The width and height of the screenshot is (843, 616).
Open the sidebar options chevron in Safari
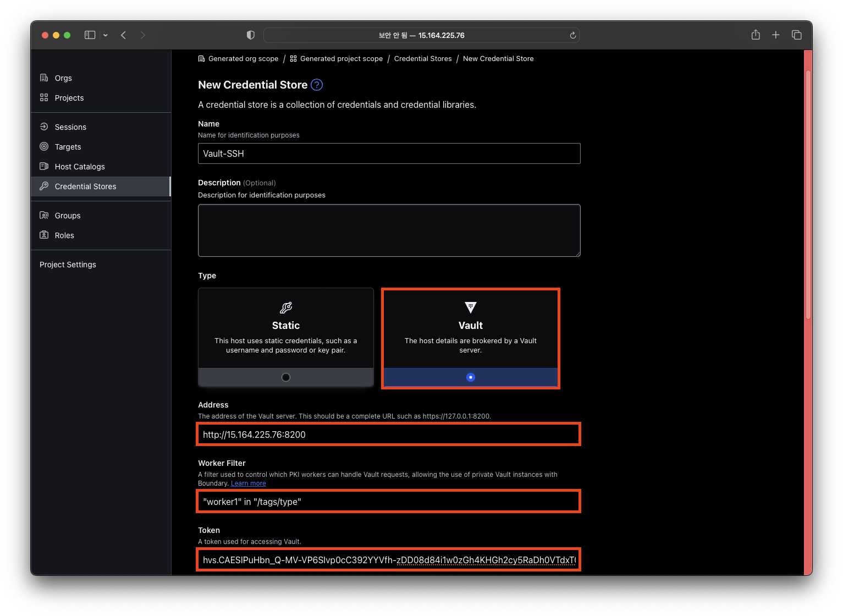106,35
